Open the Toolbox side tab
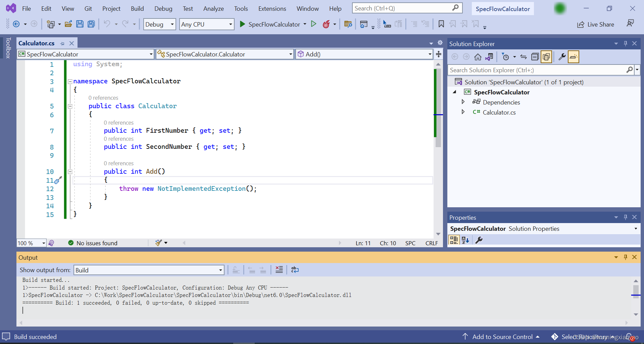644x344 pixels. pos(8,48)
